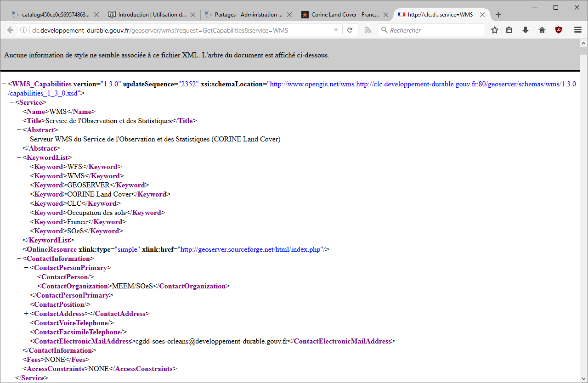The image size is (588, 383).
Task: Subscribe via the RSS feed icon
Action: click(x=367, y=30)
